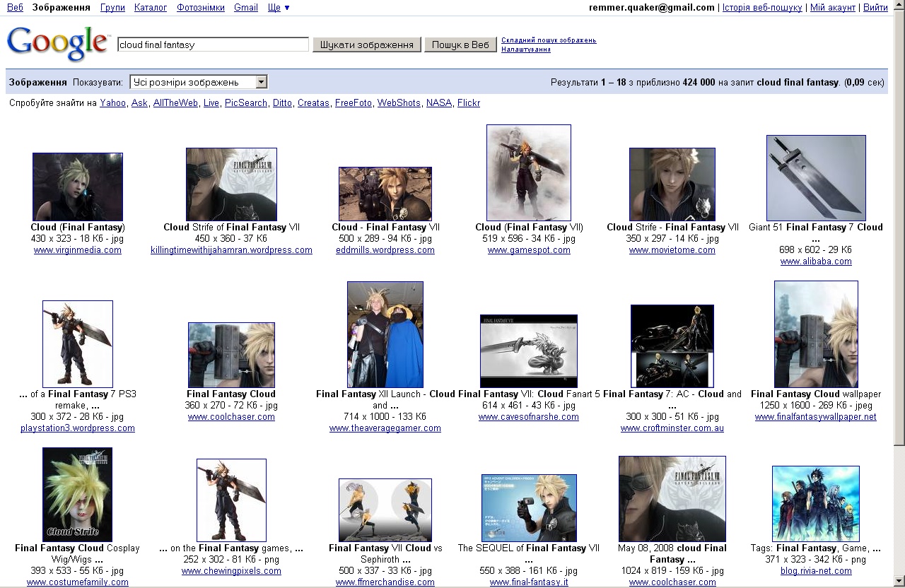Try the search on AllTheWeb

175,102
